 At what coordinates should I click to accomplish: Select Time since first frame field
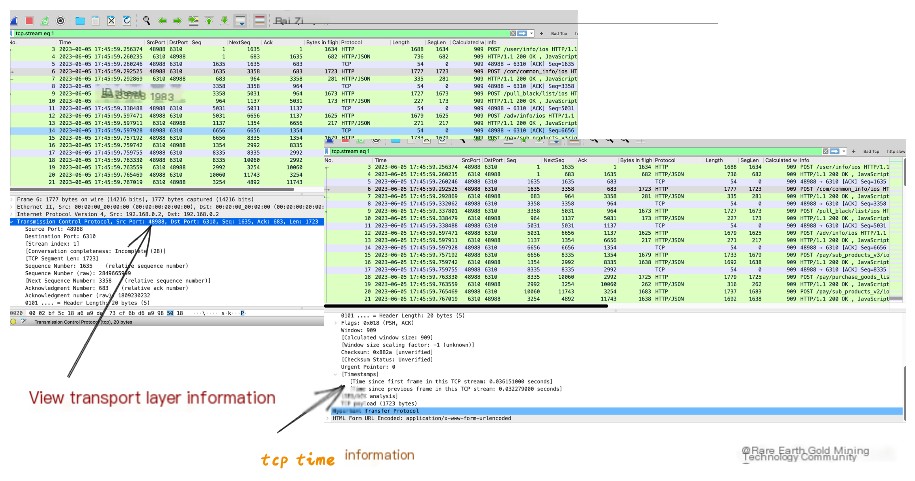pos(451,382)
